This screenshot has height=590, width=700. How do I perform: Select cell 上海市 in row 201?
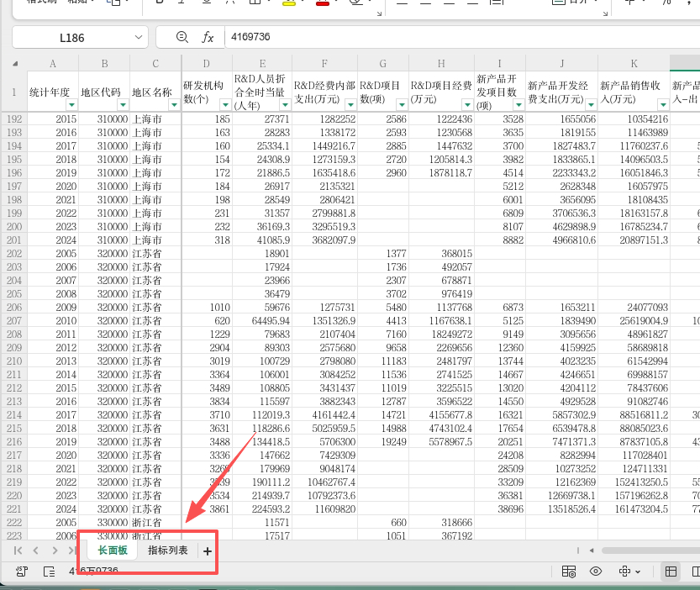click(155, 240)
